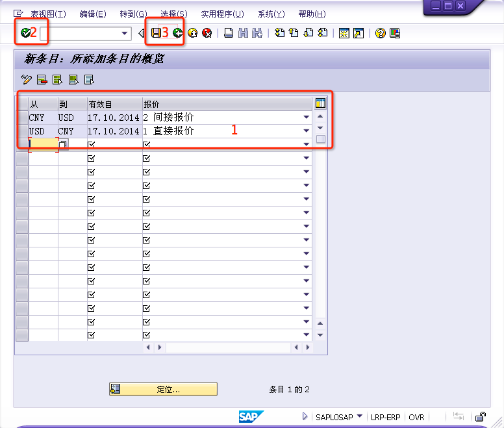
Task: Click the 定位... button
Action: point(163,389)
